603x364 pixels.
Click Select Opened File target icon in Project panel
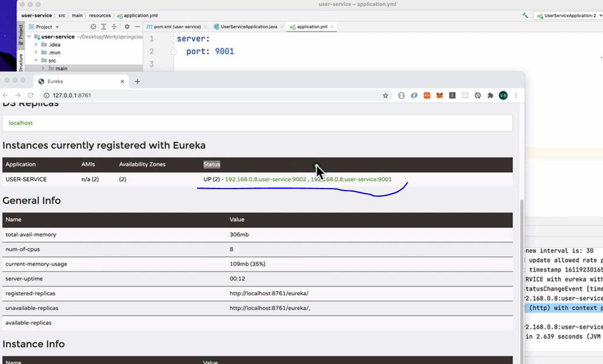(x=93, y=27)
